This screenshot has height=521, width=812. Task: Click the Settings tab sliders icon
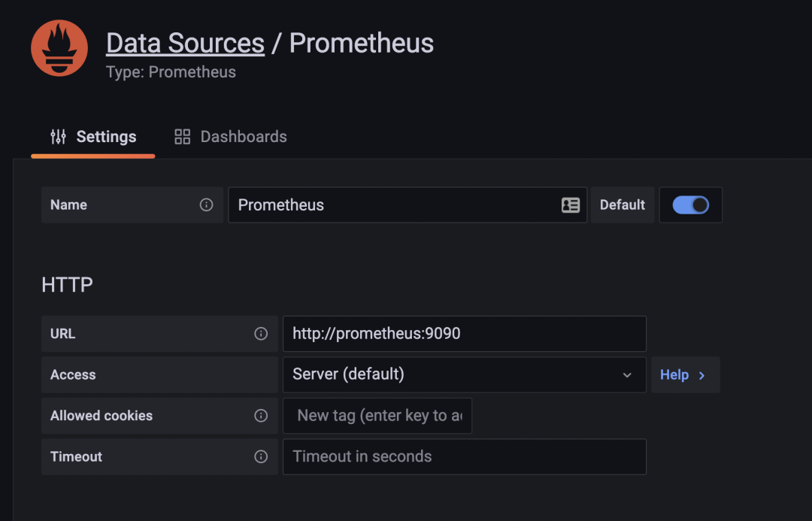(x=58, y=137)
